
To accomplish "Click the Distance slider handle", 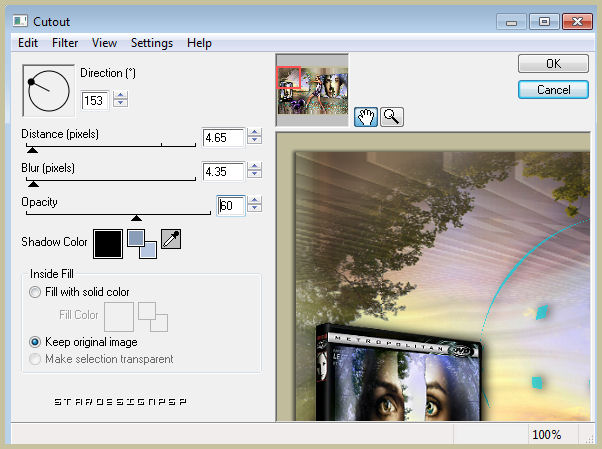I will coord(32,150).
